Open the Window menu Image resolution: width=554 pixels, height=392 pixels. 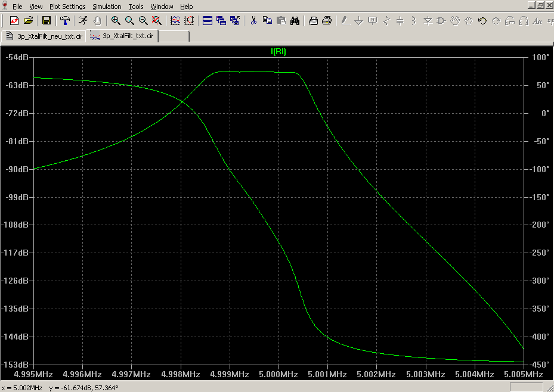click(162, 7)
